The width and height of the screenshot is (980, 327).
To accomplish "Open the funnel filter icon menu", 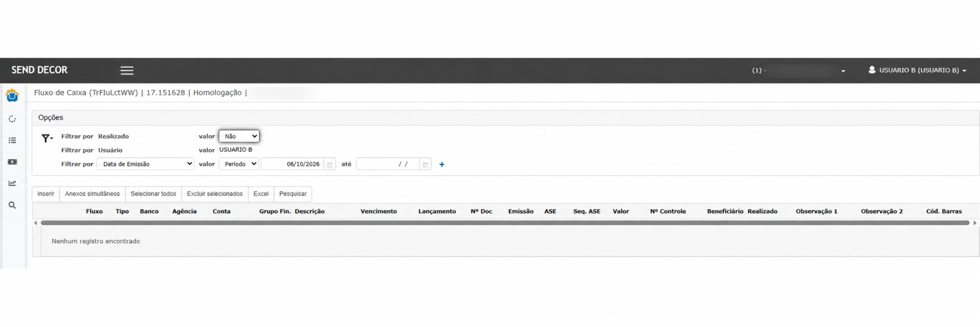I will coord(47,138).
